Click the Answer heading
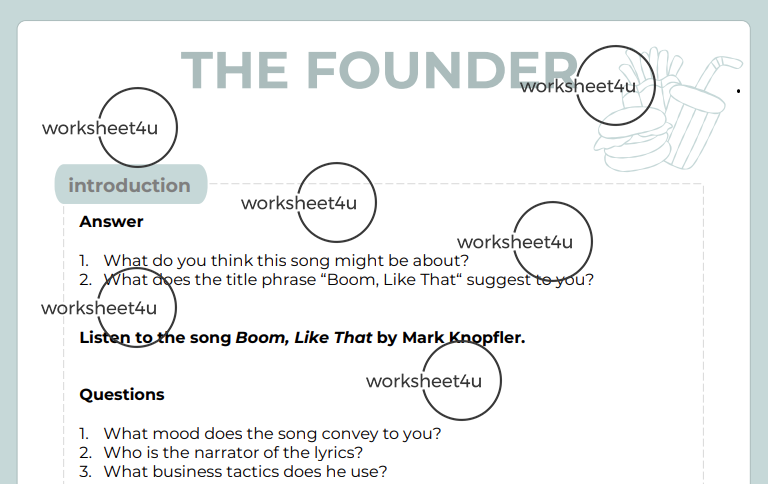Viewport: 768px width, 484px height. click(111, 221)
